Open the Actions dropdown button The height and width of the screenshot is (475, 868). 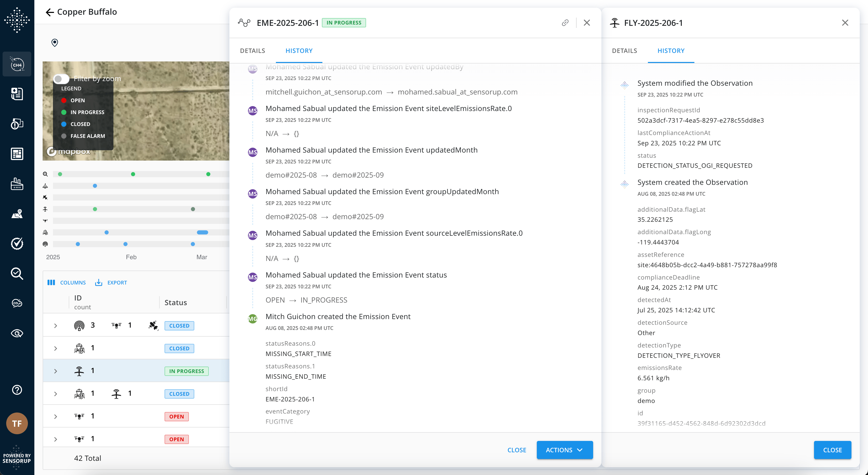[x=564, y=450]
